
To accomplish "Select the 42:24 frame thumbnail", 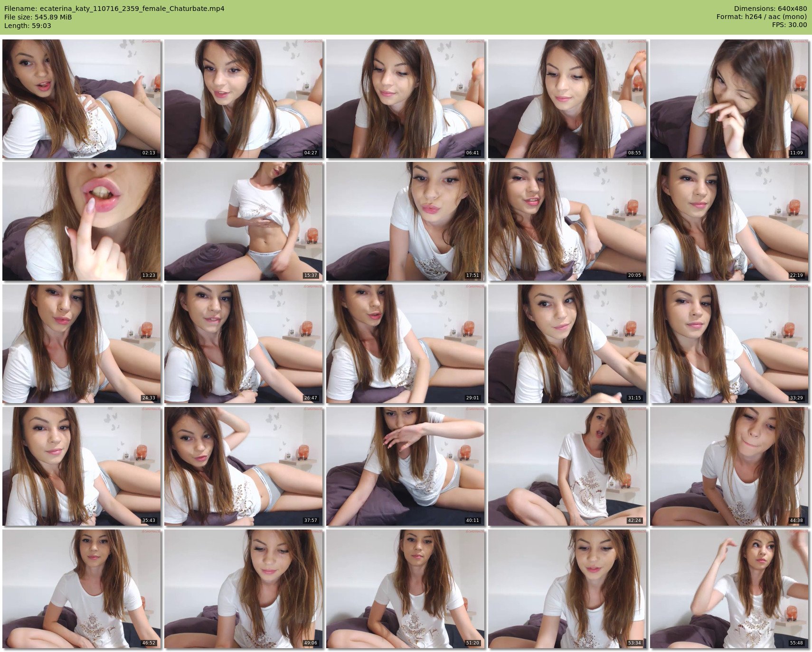I will click(x=567, y=466).
